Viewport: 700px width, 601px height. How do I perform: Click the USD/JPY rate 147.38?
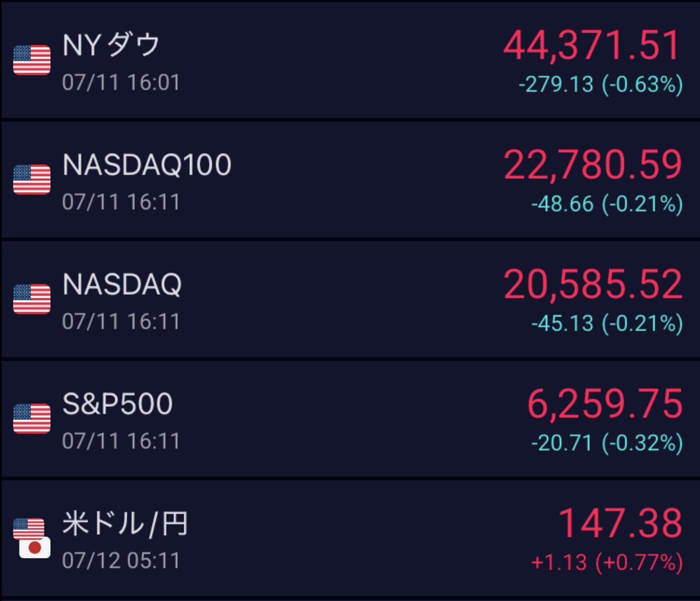[621, 523]
